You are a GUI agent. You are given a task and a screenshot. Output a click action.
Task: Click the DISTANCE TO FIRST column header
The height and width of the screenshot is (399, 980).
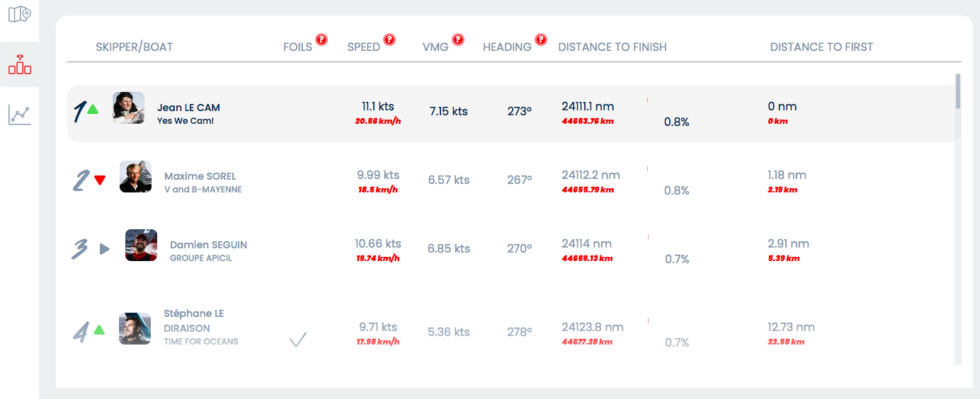821,47
